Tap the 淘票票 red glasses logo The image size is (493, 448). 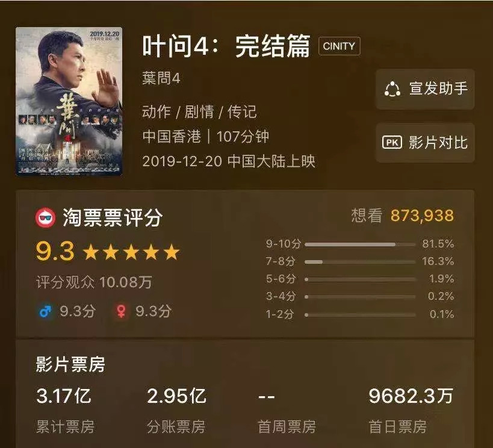pos(46,217)
